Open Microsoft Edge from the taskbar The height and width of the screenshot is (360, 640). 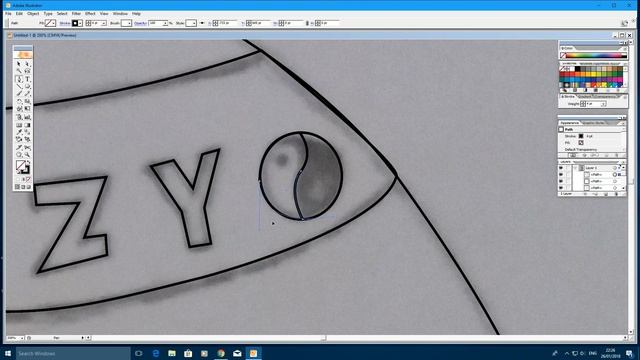tap(156, 353)
